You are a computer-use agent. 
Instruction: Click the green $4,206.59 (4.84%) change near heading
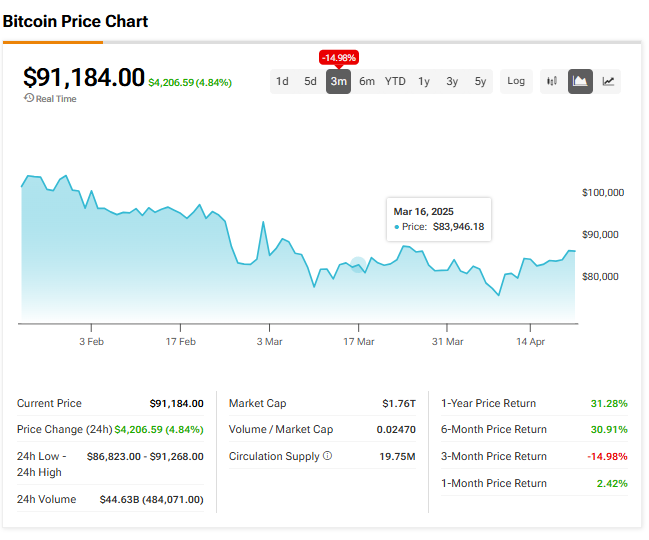coord(190,83)
